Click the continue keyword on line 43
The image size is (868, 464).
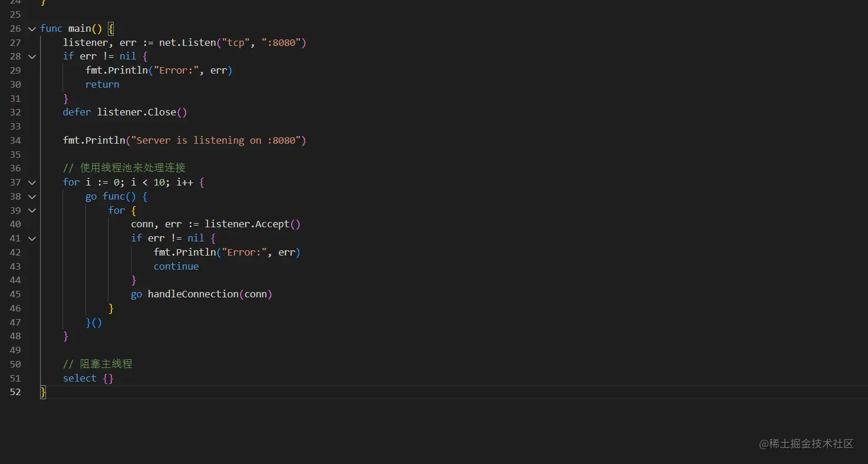click(x=176, y=266)
